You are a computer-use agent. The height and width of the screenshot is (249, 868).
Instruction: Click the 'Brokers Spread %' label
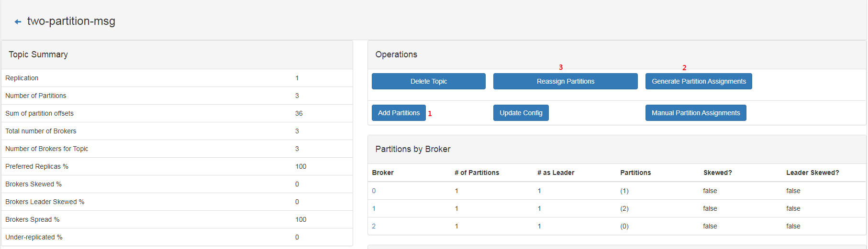tap(33, 219)
